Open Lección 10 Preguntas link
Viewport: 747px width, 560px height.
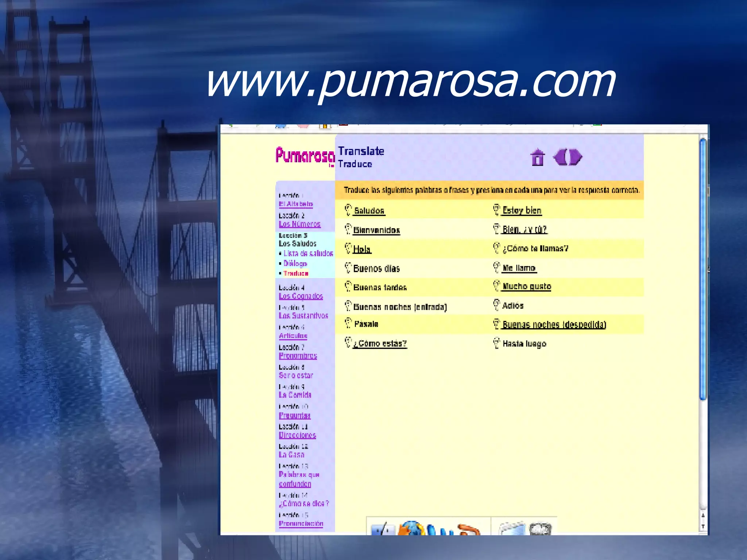[x=295, y=416]
